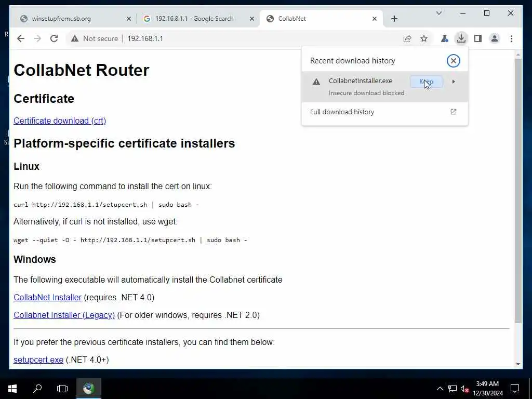Open Windows taskbar search
This screenshot has height=399, width=532.
[37, 389]
